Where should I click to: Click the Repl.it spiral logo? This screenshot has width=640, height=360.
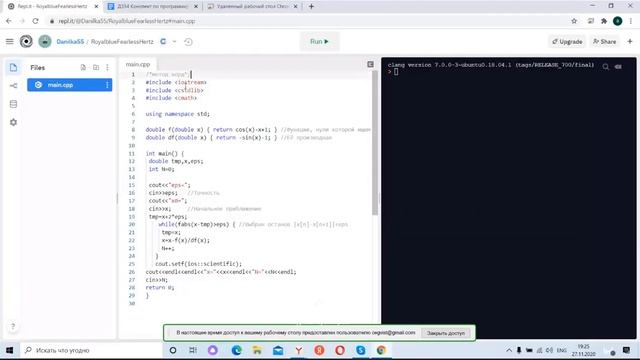pos(26,42)
